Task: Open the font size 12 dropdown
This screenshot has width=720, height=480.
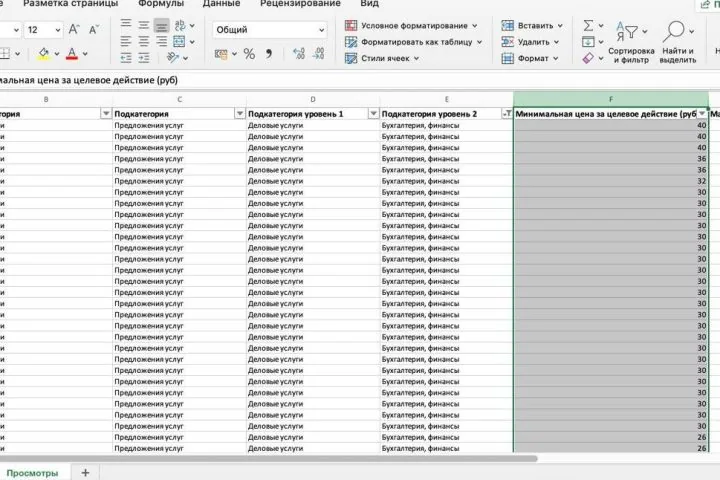Action: click(58, 30)
